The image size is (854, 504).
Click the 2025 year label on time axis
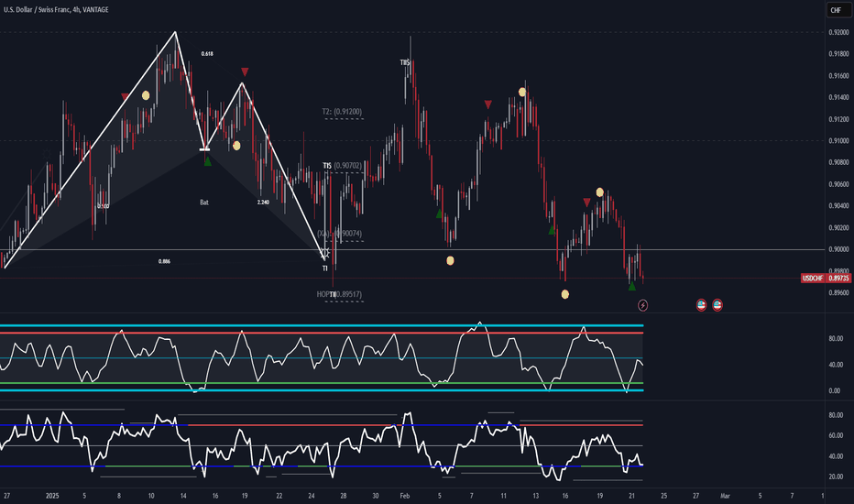pos(52,496)
